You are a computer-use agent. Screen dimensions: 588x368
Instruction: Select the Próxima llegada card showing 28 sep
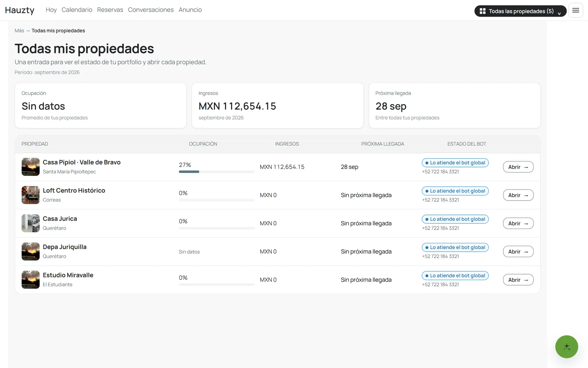pyautogui.click(x=455, y=106)
